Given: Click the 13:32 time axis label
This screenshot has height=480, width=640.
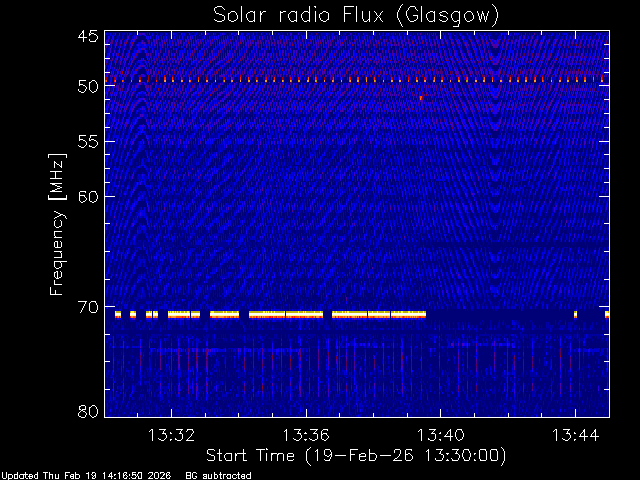Looking at the screenshot, I should [x=171, y=435].
